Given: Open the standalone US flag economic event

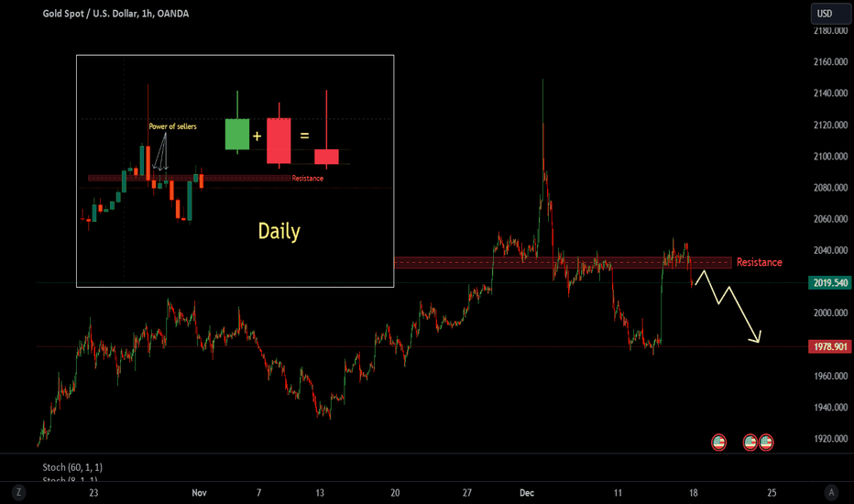Looking at the screenshot, I should (x=719, y=443).
